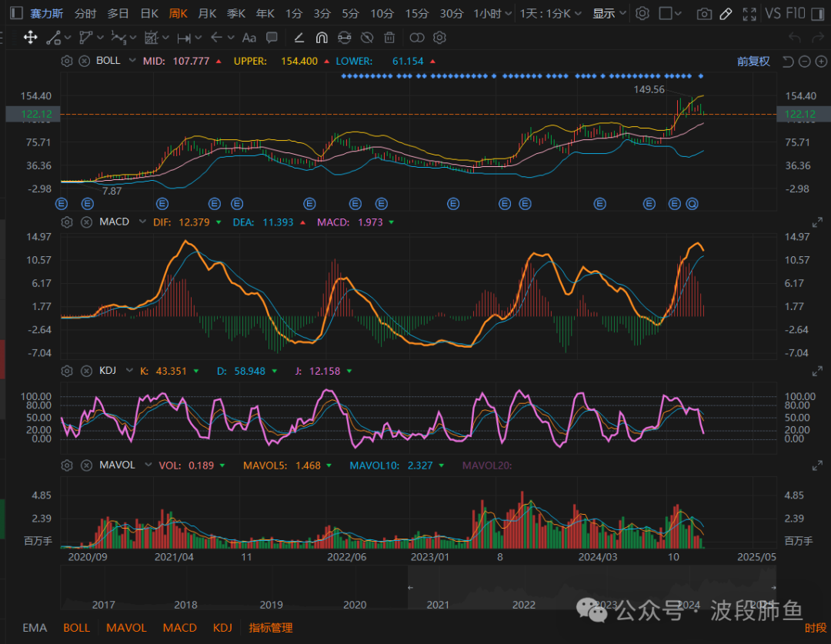Image resolution: width=831 pixels, height=644 pixels.
Task: Select the line segment drawing tool
Action: pyautogui.click(x=54, y=38)
